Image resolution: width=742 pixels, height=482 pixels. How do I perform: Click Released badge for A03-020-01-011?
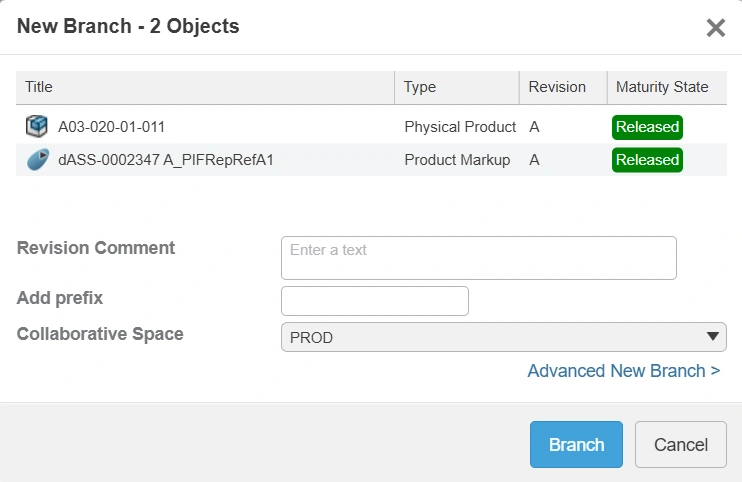647,127
